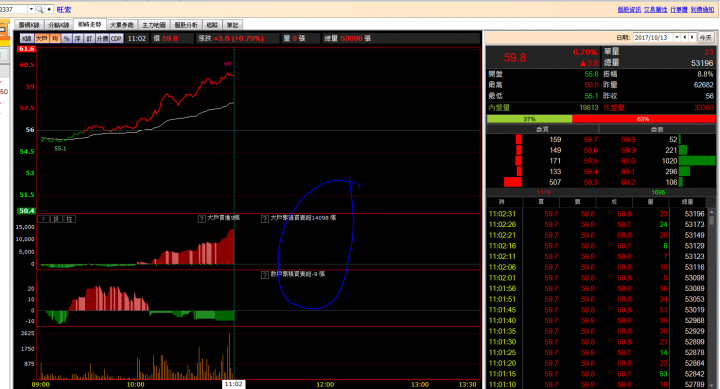This screenshot has width=720, height=389.
Task: Open the stock name link 旺宏
Action: [64, 9]
